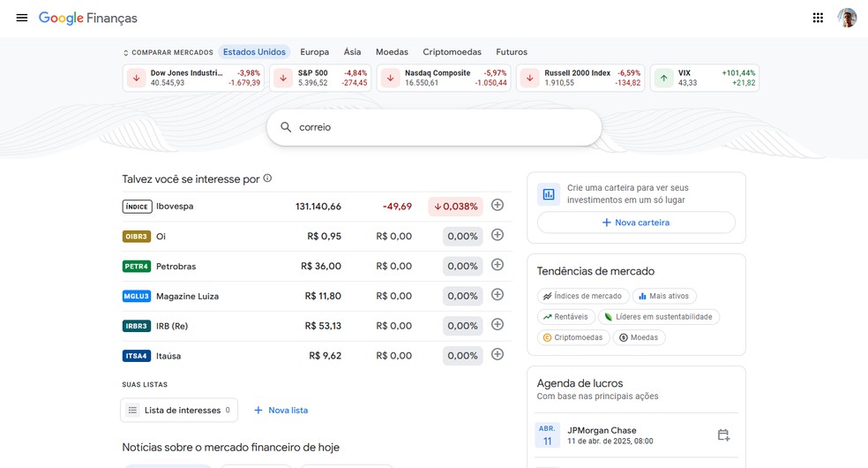Click the Ibovespa -0,038% change badge
The image size is (868, 468).
455,207
